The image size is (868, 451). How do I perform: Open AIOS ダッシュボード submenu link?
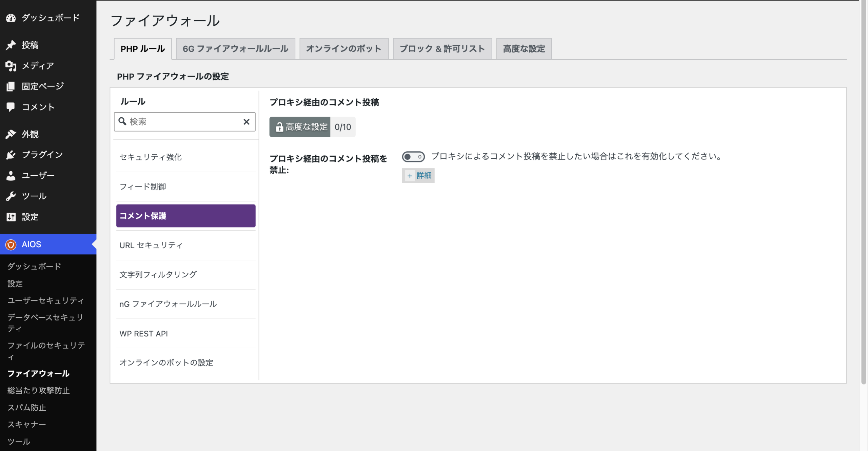tap(34, 266)
